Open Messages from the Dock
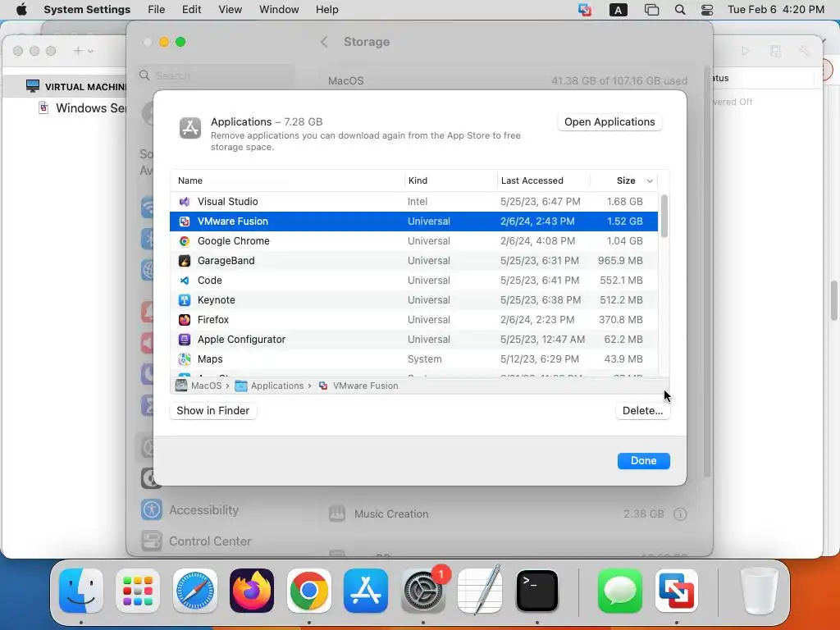Screen dimensions: 840x630 620,591
